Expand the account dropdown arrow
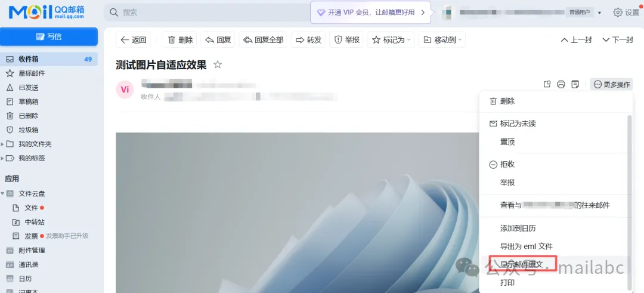 click(x=599, y=13)
